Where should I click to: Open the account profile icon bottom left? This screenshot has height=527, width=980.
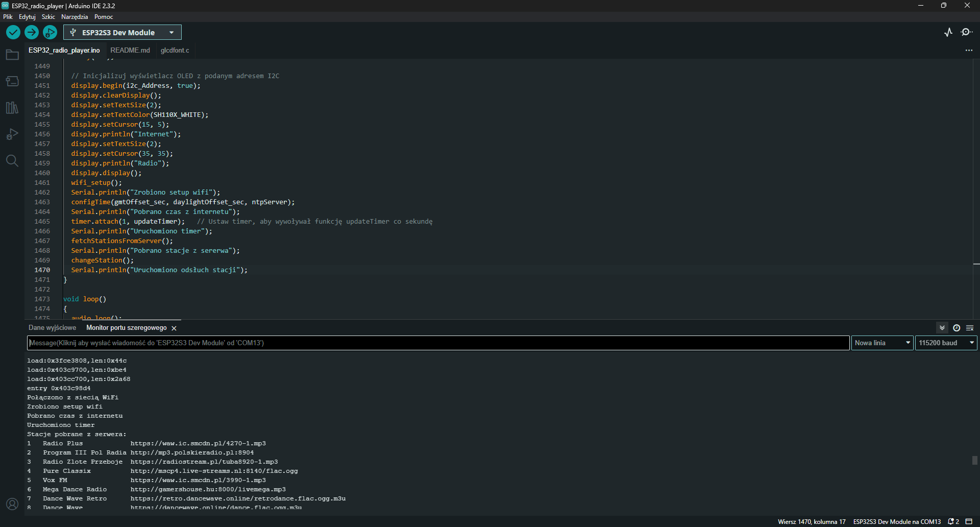[12, 504]
